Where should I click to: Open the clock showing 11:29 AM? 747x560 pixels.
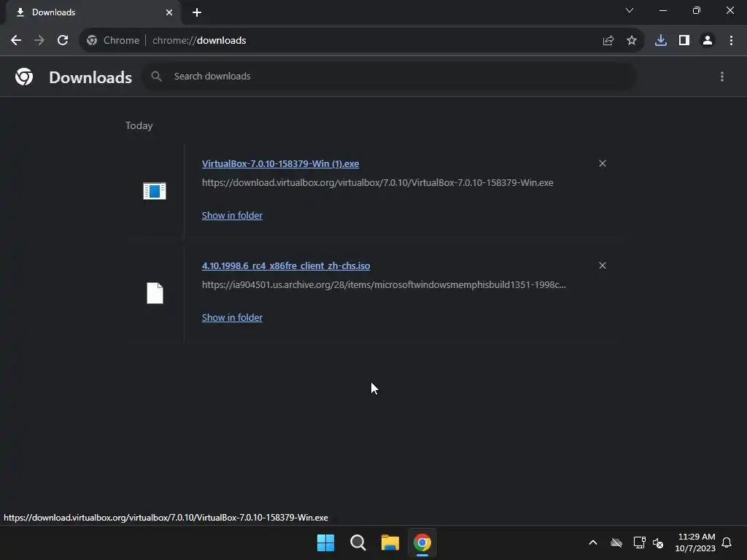coord(695,542)
